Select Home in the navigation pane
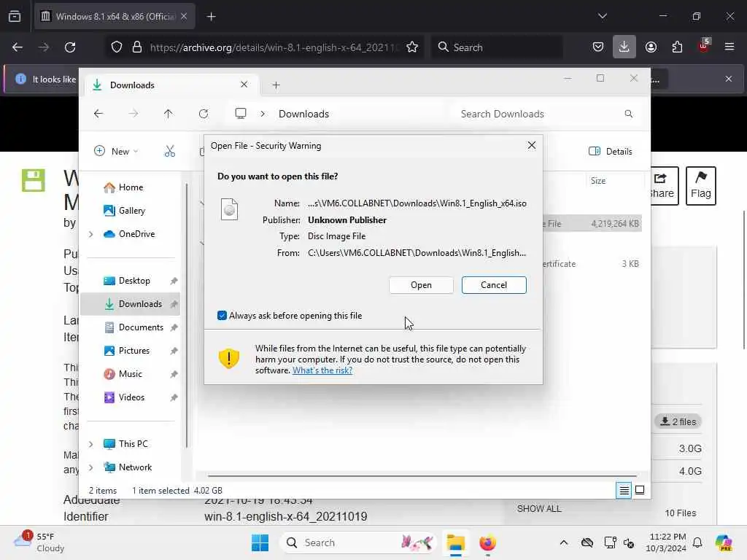This screenshot has width=747, height=560. 131,187
